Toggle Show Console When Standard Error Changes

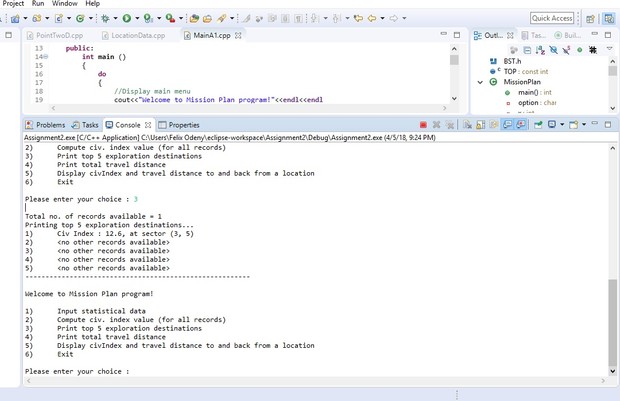coord(521,125)
